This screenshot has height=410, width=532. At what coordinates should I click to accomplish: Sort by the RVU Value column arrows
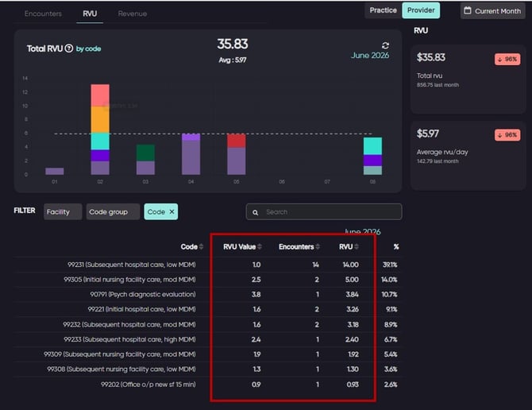click(260, 247)
